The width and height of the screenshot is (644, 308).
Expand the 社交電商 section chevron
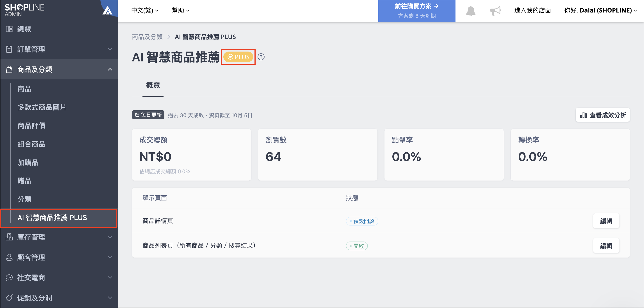[110, 278]
